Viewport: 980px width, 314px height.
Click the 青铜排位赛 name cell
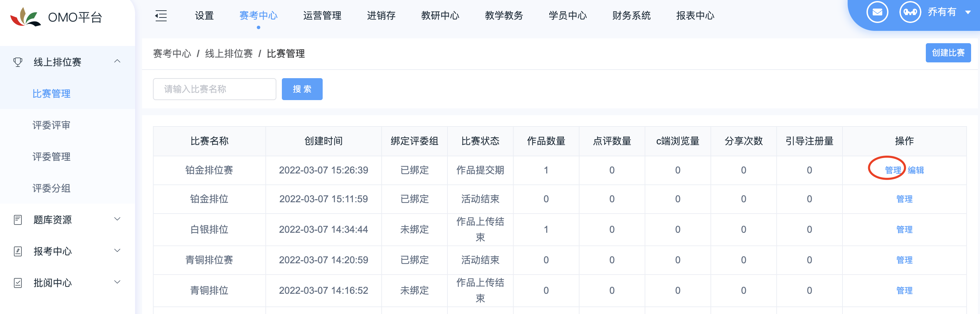click(209, 260)
